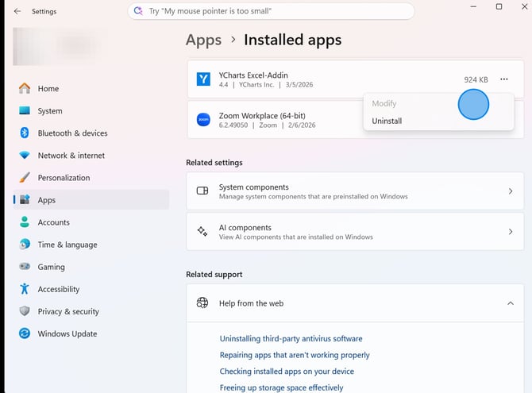Click the Time & language globe icon
Viewport: 532px width, 393px height.
click(x=25, y=244)
